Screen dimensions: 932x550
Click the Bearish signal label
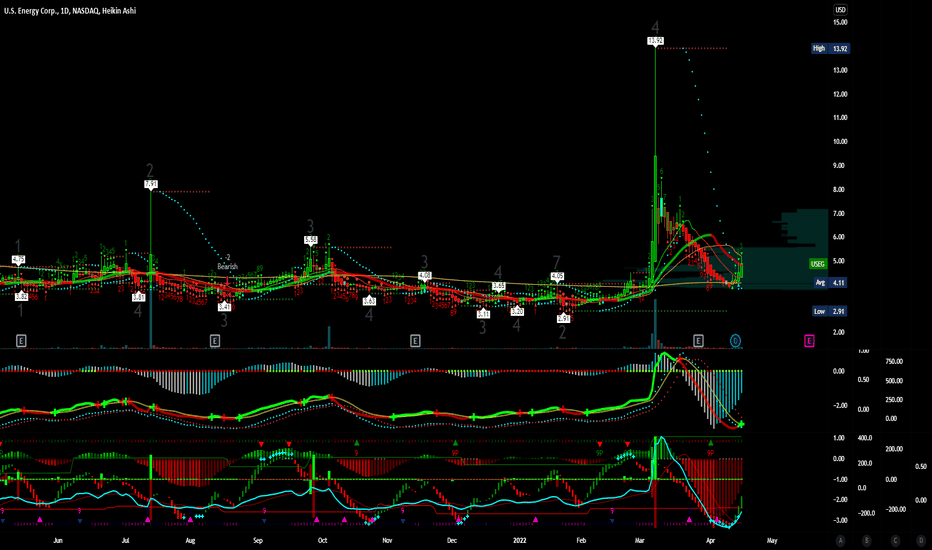click(x=227, y=266)
